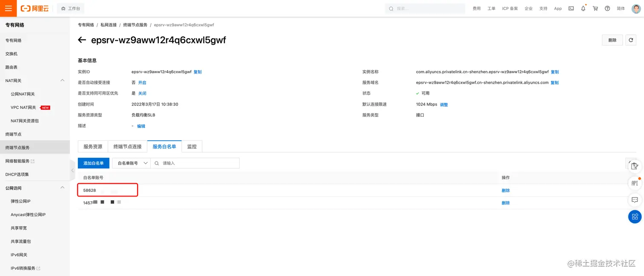Viewport: 644px width, 276px height.
Task: Enable auto accept connections via 开启
Action: coord(142,82)
